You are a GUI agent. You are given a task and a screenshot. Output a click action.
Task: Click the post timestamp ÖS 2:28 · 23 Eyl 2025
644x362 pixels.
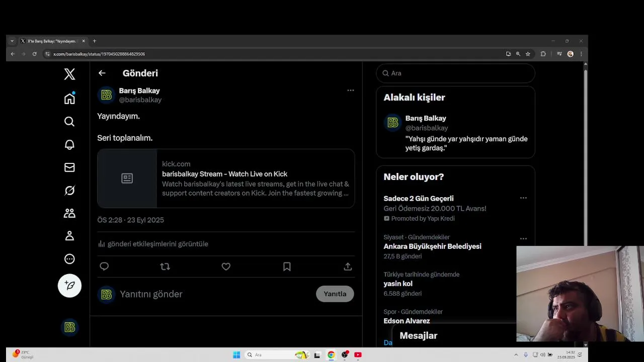[131, 220]
